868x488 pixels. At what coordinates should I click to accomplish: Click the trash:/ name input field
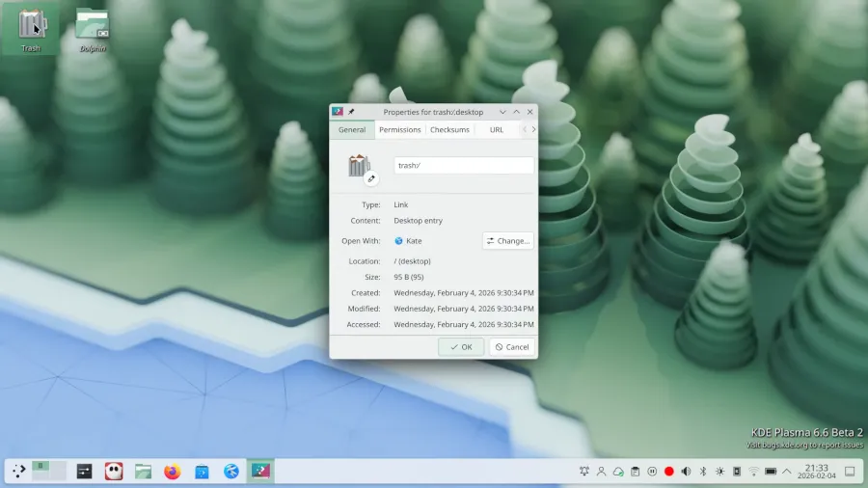[x=463, y=166]
